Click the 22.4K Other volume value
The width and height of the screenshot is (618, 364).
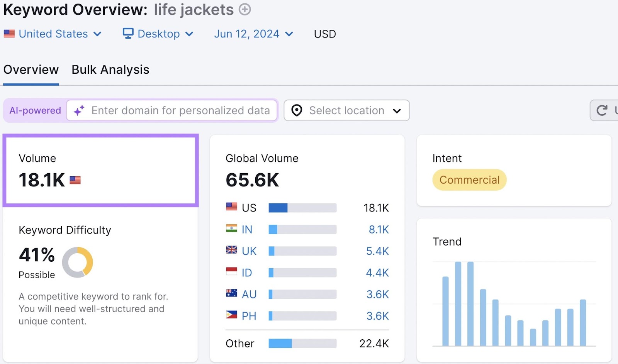pos(374,344)
